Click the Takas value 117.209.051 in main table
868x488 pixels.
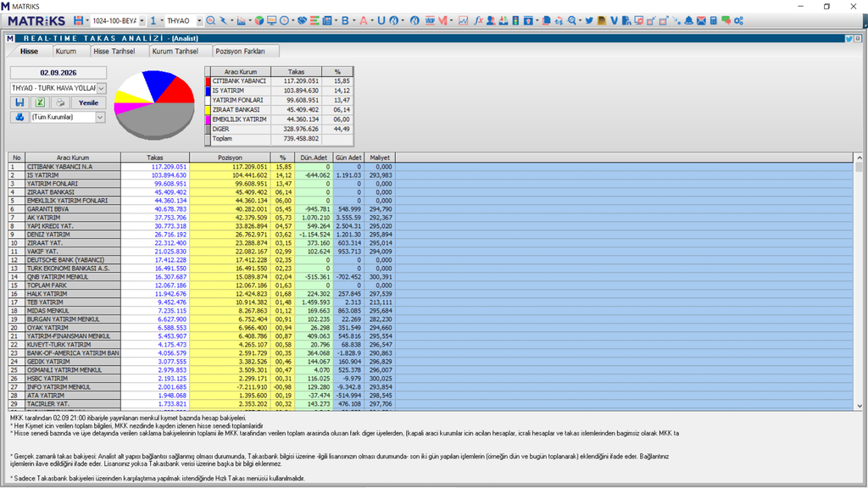pos(169,167)
